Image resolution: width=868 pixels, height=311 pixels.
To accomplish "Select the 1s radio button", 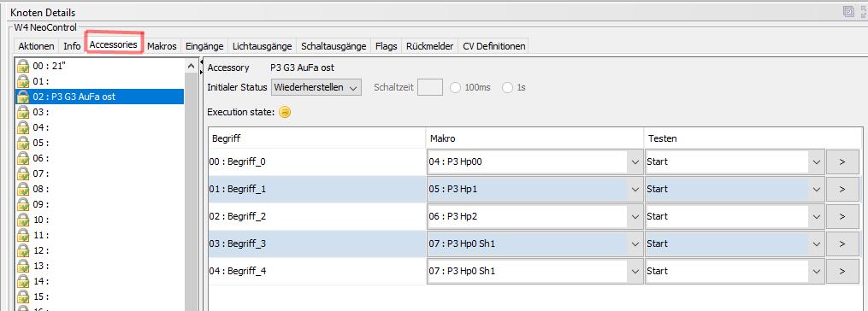I will [x=507, y=87].
